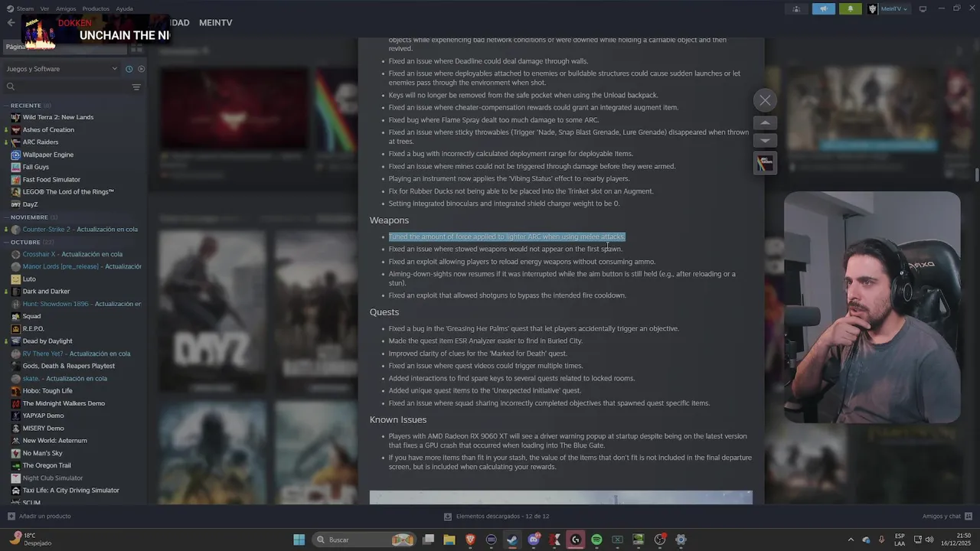Open Spotify from taskbar

pos(596,540)
